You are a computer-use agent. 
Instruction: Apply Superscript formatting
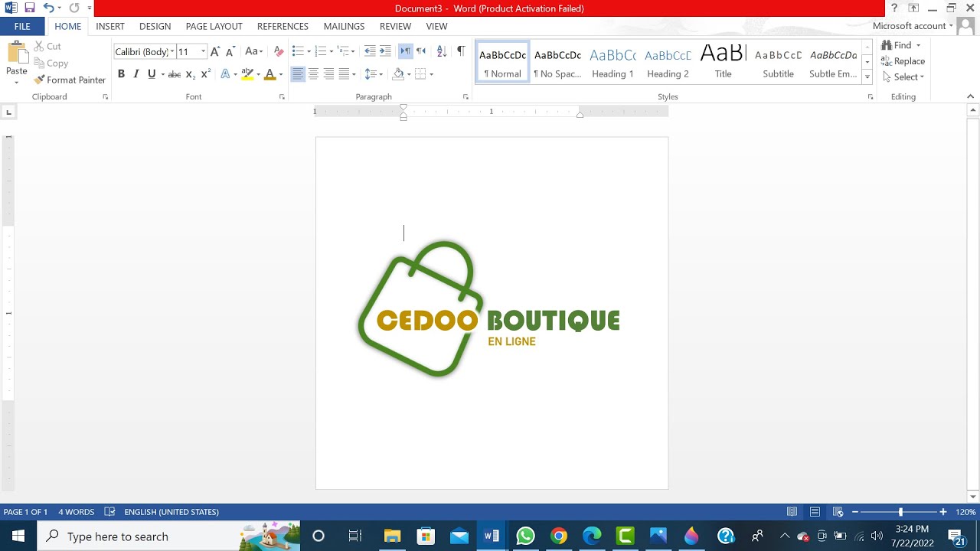click(205, 74)
